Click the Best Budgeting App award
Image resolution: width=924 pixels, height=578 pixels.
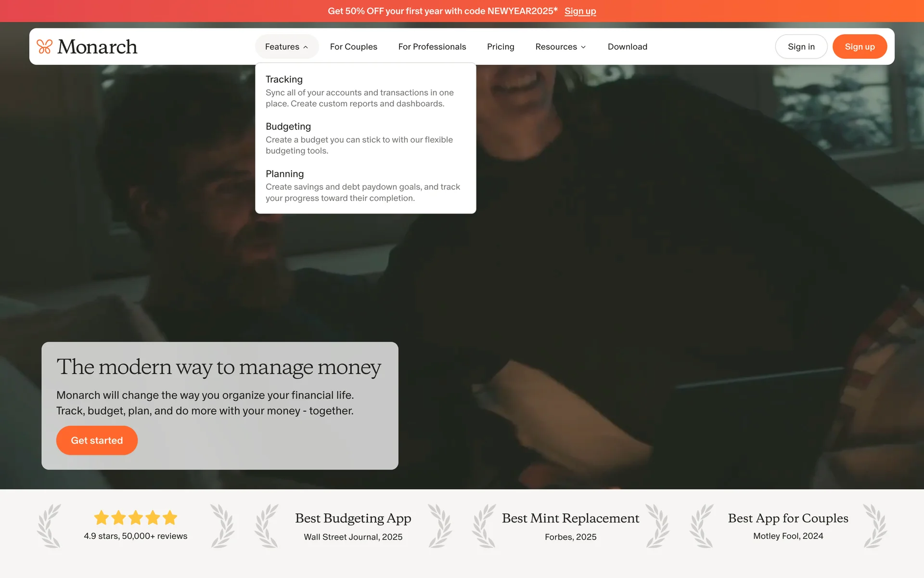(353, 518)
